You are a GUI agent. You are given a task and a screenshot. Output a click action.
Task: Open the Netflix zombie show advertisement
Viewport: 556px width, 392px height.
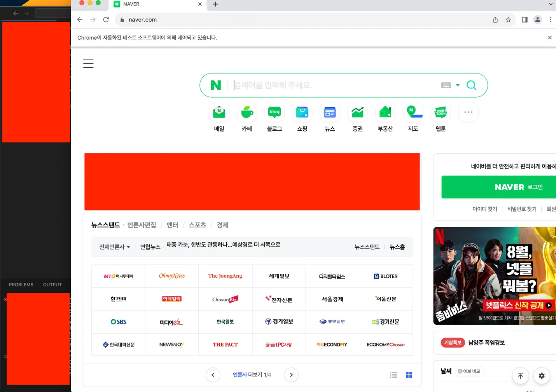[x=495, y=276]
